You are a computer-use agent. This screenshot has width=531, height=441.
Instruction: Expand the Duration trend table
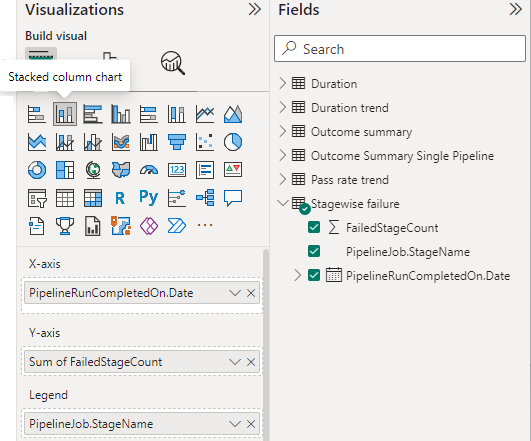point(283,107)
